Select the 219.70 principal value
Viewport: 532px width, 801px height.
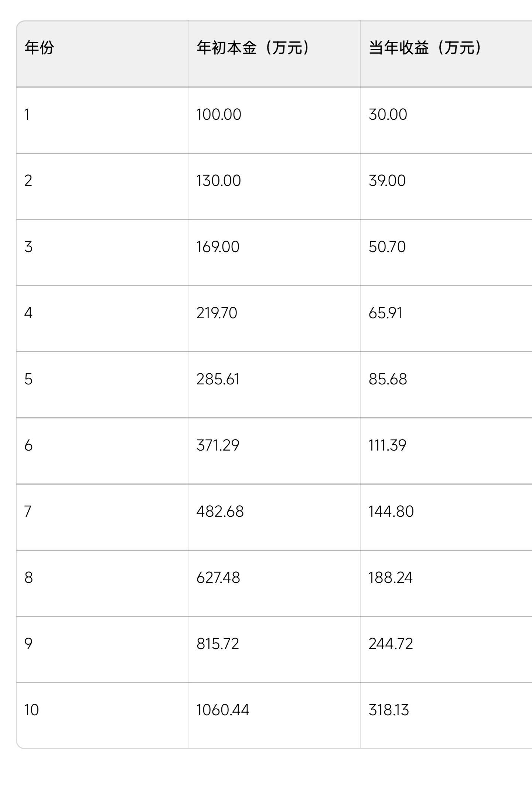coord(217,313)
